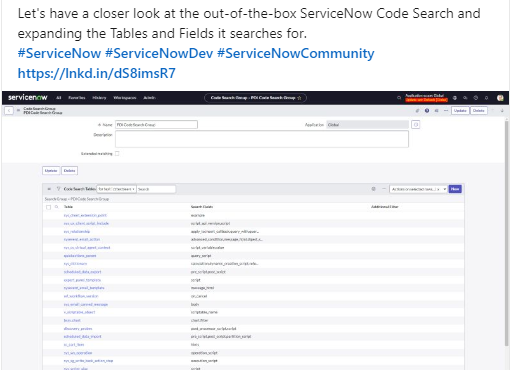Open the sysevent_email_template row link
Screen dimensions: 518x370
pyautogui.click(x=84, y=288)
